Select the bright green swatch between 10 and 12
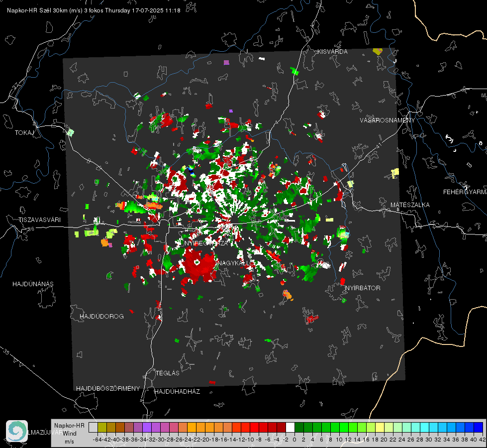Image resolution: width=487 pixels, height=448 pixels. click(344, 427)
